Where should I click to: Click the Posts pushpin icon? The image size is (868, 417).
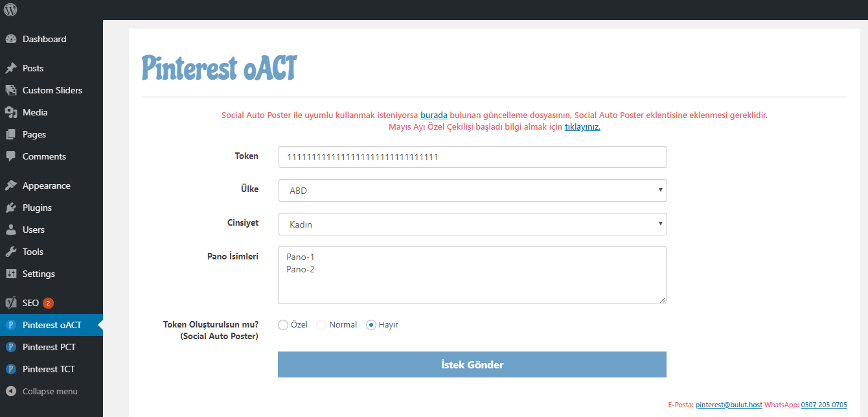(10, 68)
